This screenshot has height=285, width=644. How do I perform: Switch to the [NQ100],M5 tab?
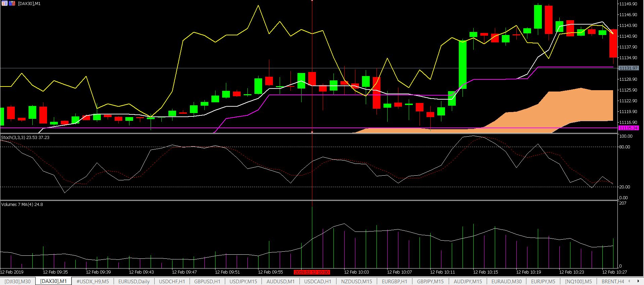tap(578, 281)
